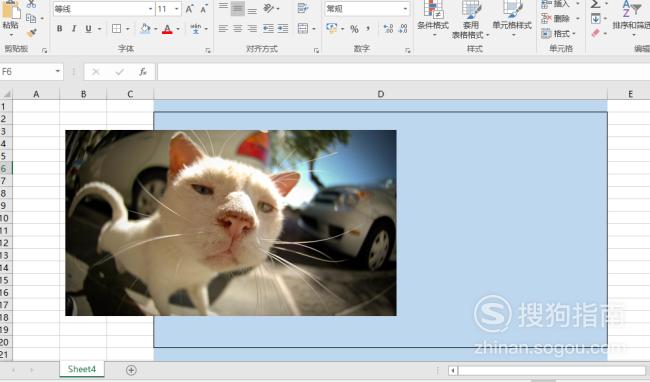Screen dimensions: 650x382
Task: Apply the Fill Color bucket
Action: (x=145, y=29)
